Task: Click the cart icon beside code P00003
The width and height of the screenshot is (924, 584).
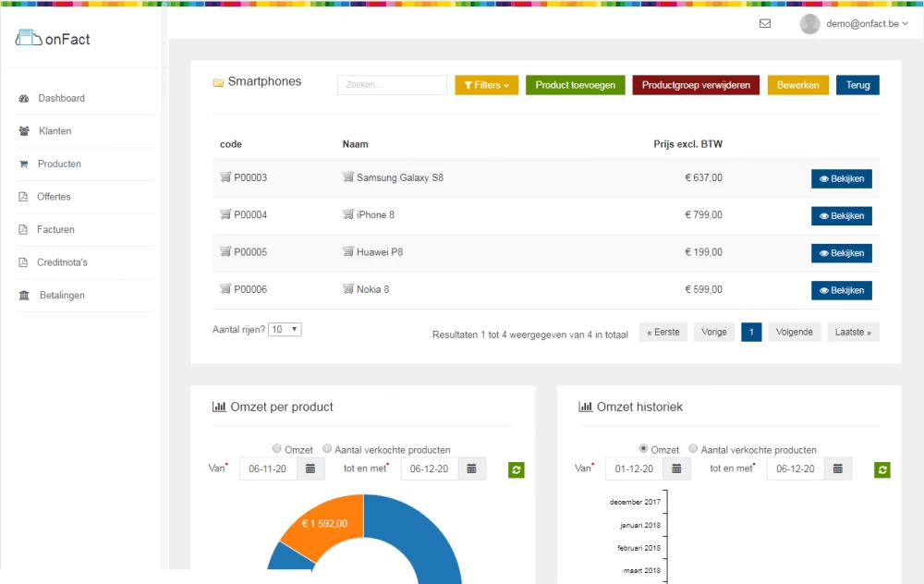Action: [x=225, y=177]
